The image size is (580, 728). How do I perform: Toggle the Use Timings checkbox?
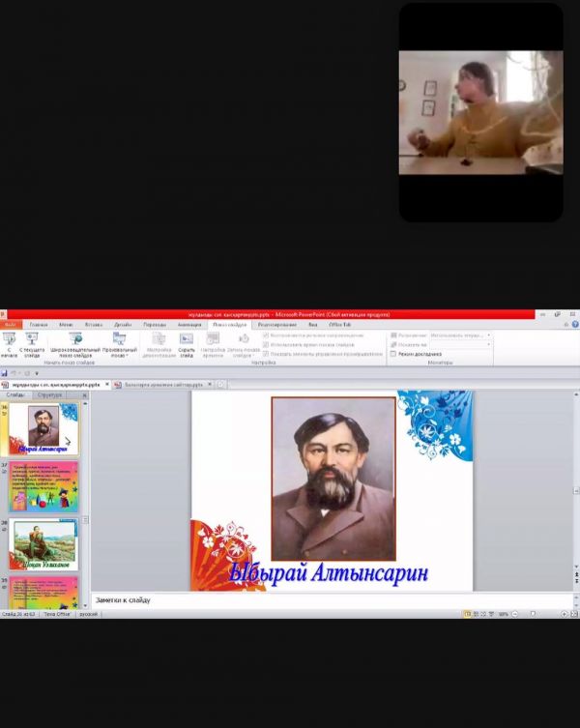pos(267,344)
